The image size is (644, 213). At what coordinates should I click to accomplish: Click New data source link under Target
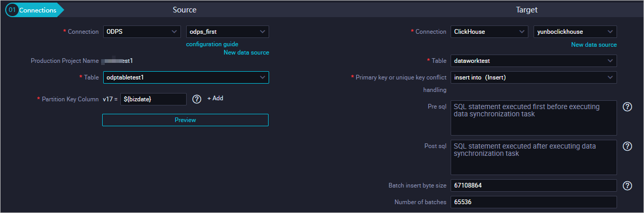click(594, 45)
